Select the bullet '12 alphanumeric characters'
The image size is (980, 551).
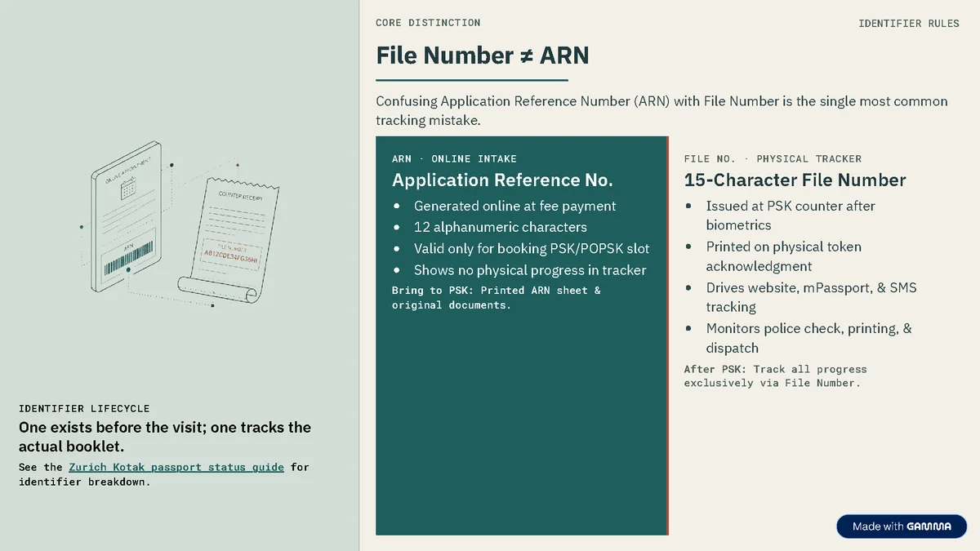coord(500,228)
